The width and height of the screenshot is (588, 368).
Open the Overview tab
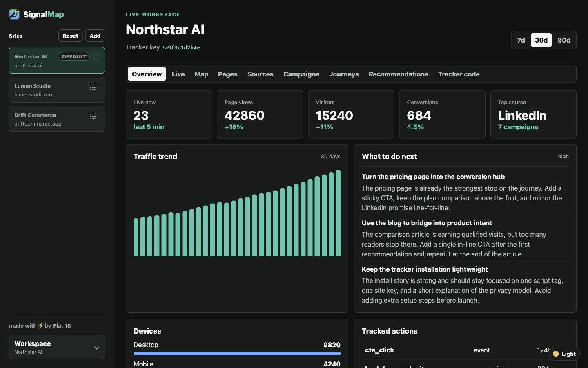pyautogui.click(x=147, y=74)
